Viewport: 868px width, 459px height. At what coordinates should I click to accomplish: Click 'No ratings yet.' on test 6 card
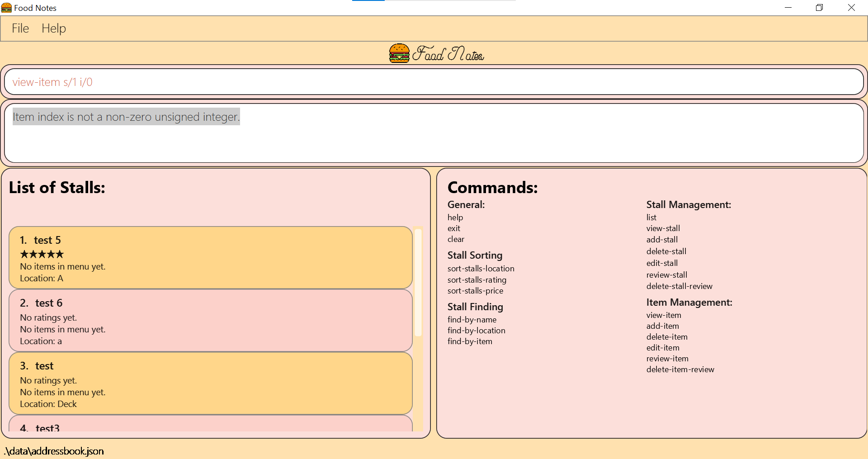(x=48, y=317)
